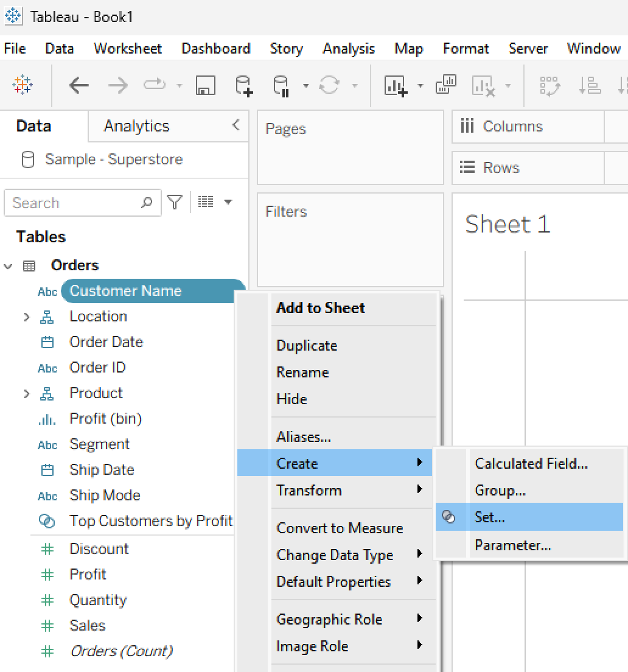This screenshot has width=628, height=672.
Task: Open the Data pane view options dropdown arrow
Action: (x=228, y=202)
